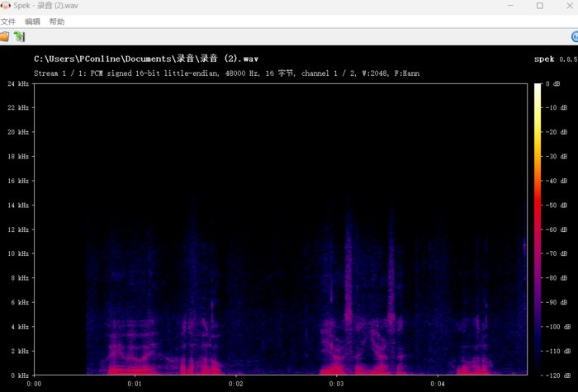The height and width of the screenshot is (392, 578).
Task: Click the 0 kHz axis label
Action: pos(20,375)
